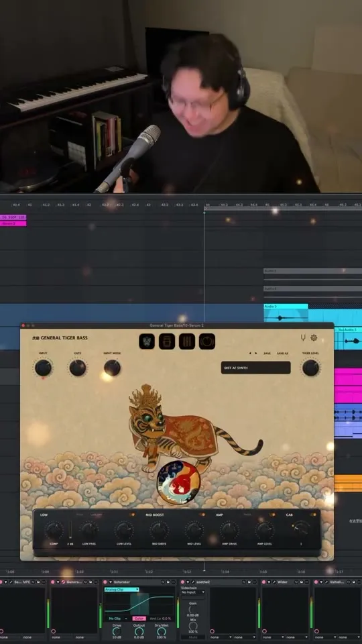This screenshot has height=644, width=362.
Task: Click the Saturator Output knob
Action: coord(139,632)
